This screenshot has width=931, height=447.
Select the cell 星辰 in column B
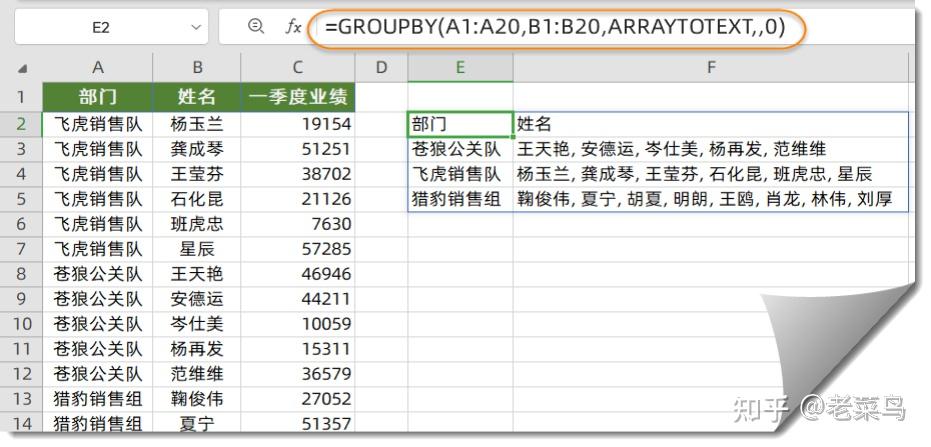(x=197, y=249)
